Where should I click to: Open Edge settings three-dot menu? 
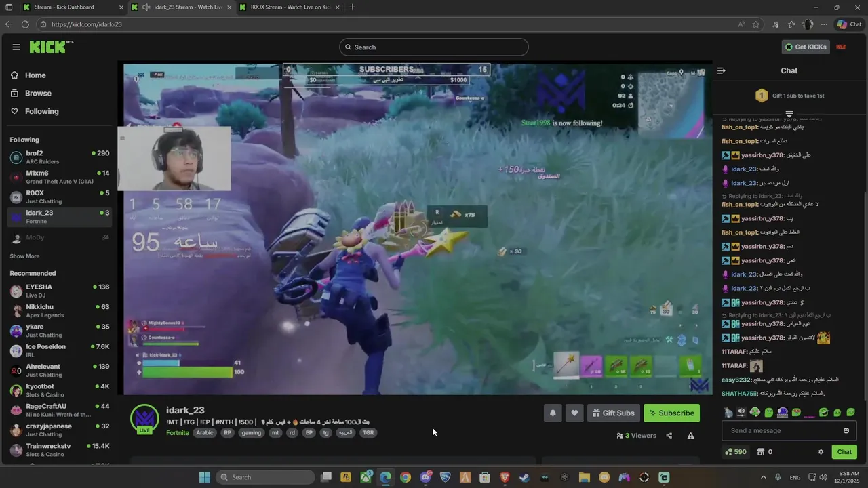[x=824, y=24]
